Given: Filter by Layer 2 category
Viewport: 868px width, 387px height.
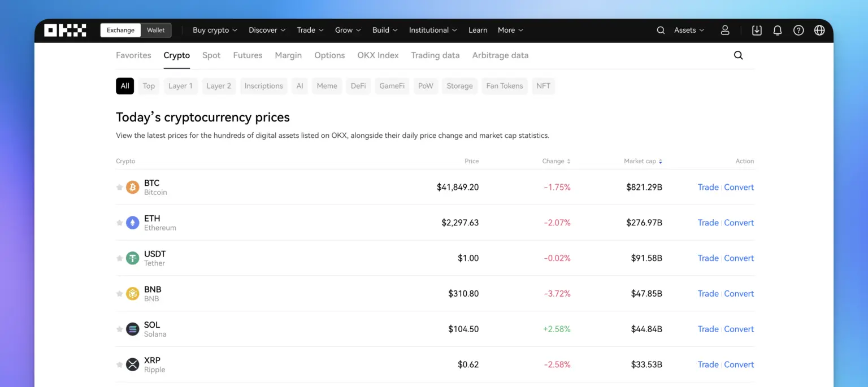Looking at the screenshot, I should pyautogui.click(x=219, y=86).
